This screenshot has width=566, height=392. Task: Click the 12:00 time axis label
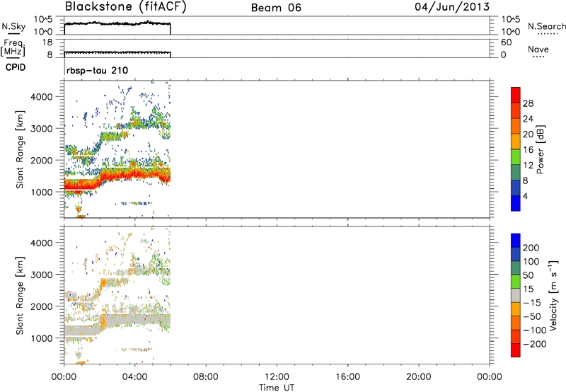pos(277,377)
